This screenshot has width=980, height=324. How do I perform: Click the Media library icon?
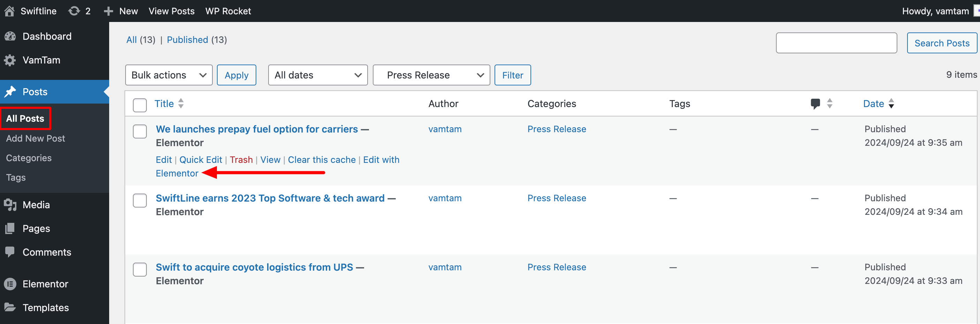point(10,205)
